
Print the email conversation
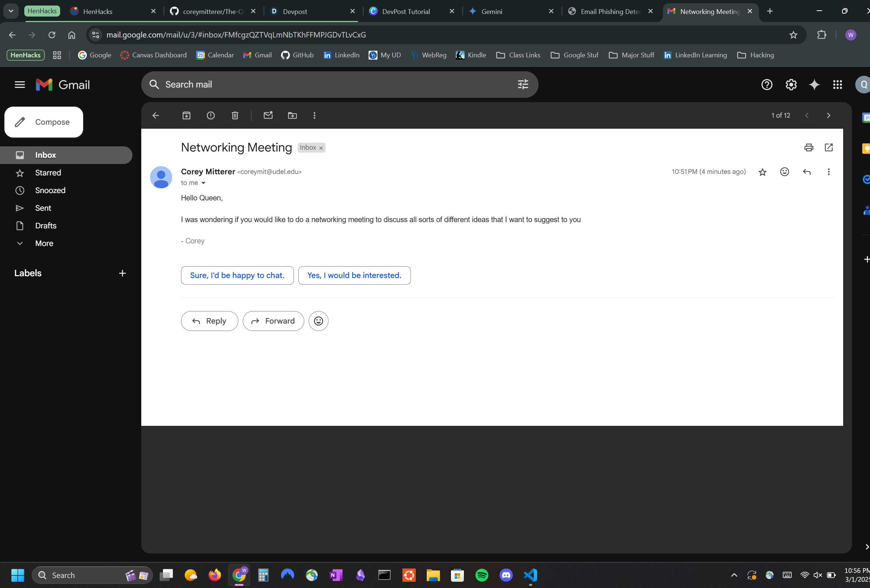[x=809, y=147]
